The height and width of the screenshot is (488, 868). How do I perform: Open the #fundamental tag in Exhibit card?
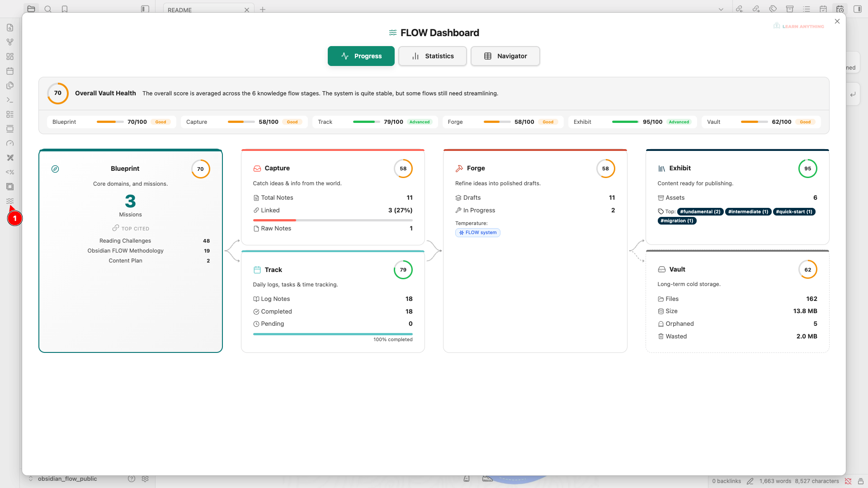tap(700, 211)
